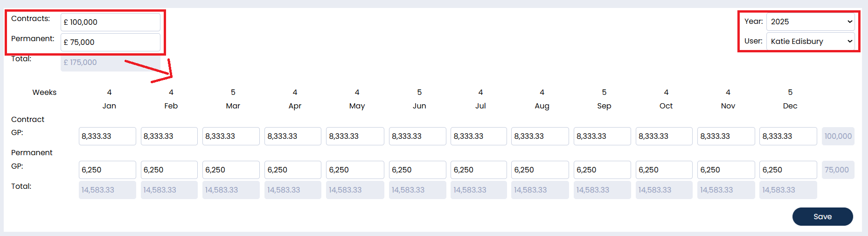The height and width of the screenshot is (236, 868).
Task: Click the Jun Permanent GP field
Action: coord(417,170)
